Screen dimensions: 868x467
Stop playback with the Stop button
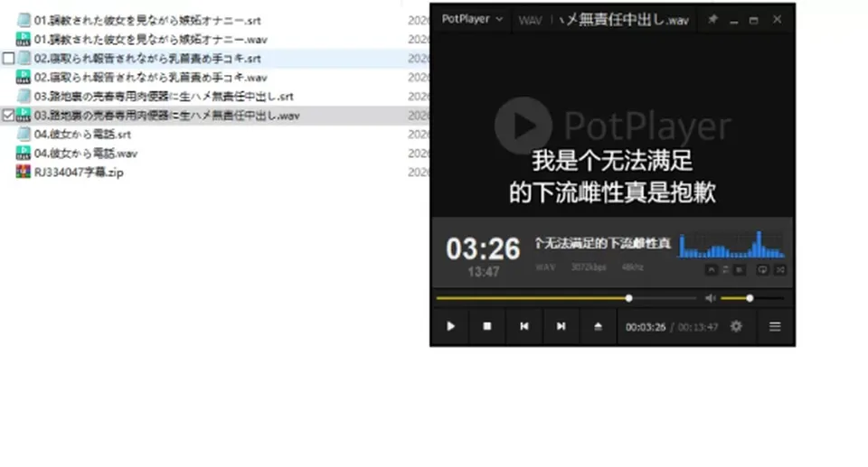coord(487,326)
